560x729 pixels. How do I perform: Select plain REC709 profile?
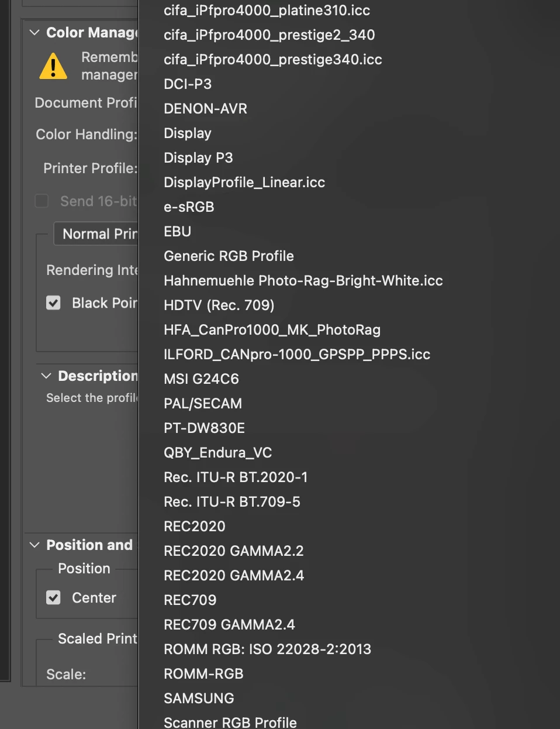click(x=190, y=600)
